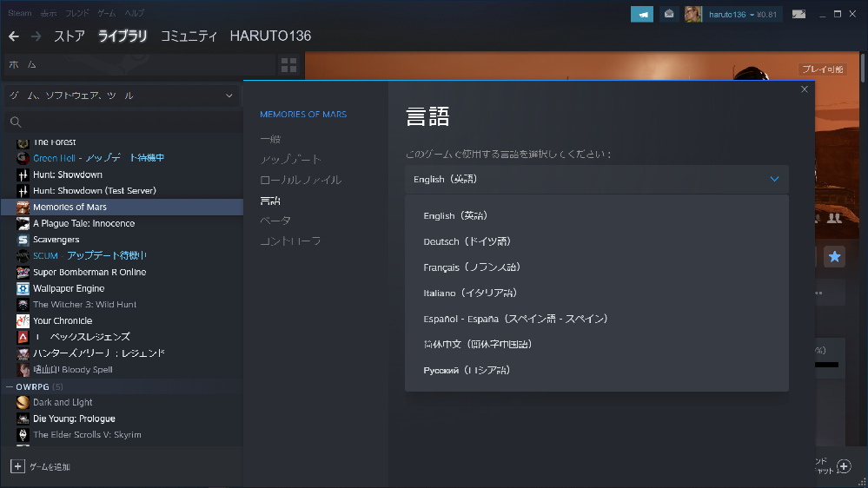Screen dimensions: 868x488
Task: Open the inbox envelope icon
Action: 669,15
